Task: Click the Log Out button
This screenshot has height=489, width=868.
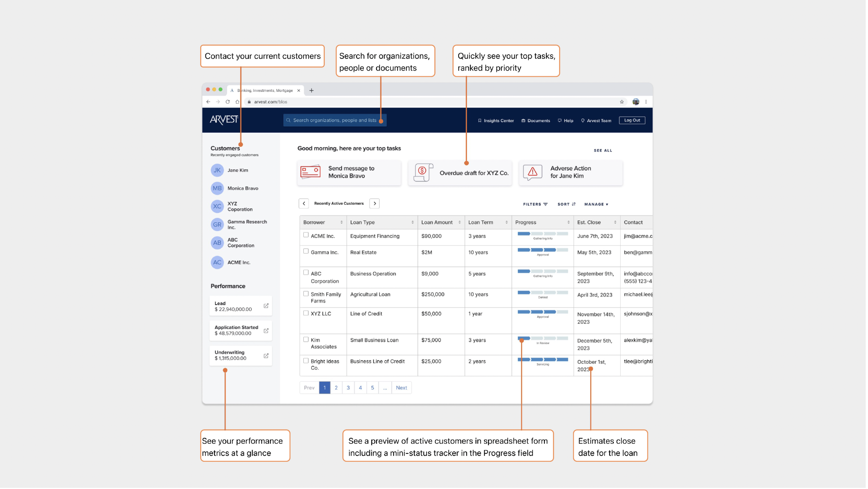Action: click(632, 121)
